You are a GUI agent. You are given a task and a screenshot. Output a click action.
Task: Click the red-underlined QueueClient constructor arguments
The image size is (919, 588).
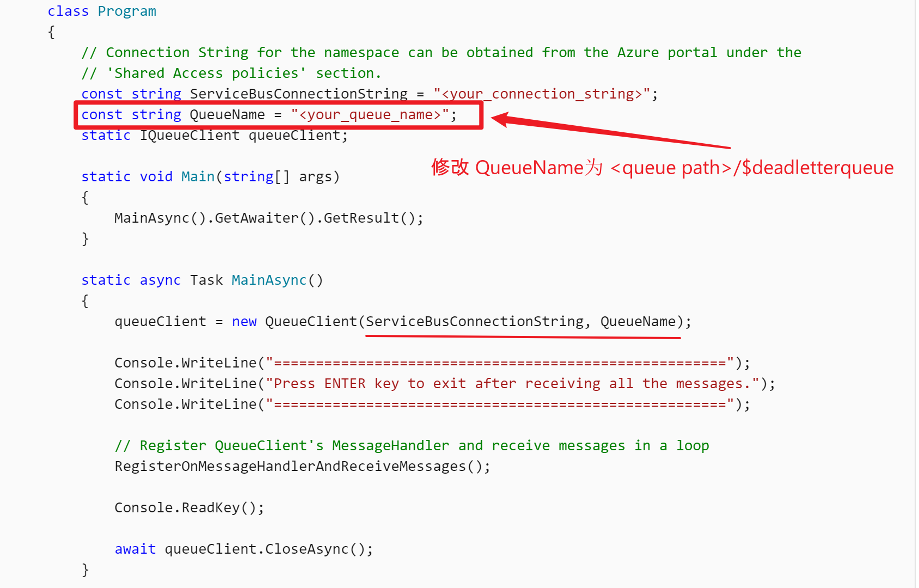coord(522,322)
